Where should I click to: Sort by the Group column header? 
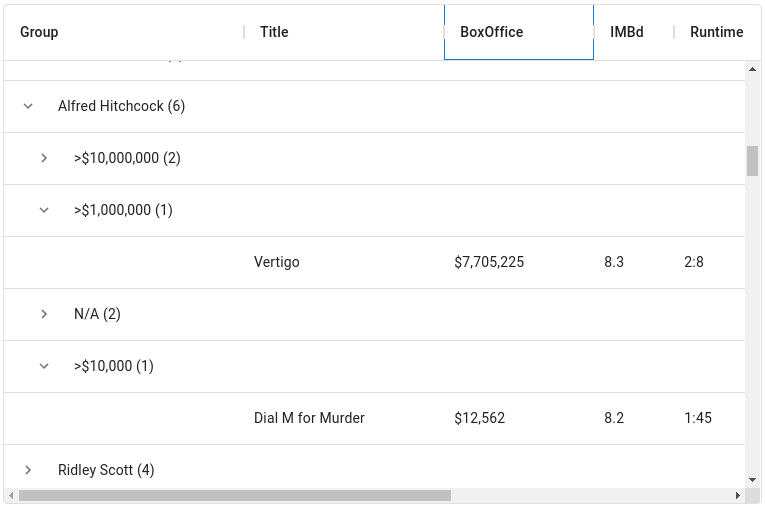tap(40, 32)
